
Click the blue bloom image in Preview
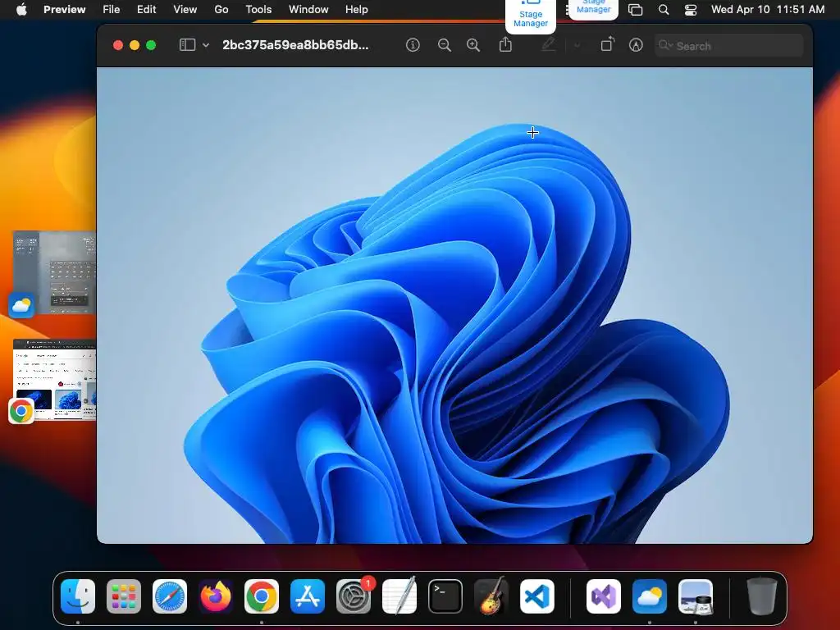(x=454, y=305)
